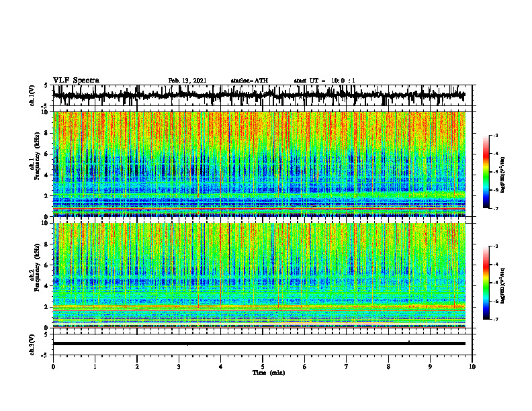Click time axis tick label "7"
Viewport: 532px width, 411px height.
(347, 367)
